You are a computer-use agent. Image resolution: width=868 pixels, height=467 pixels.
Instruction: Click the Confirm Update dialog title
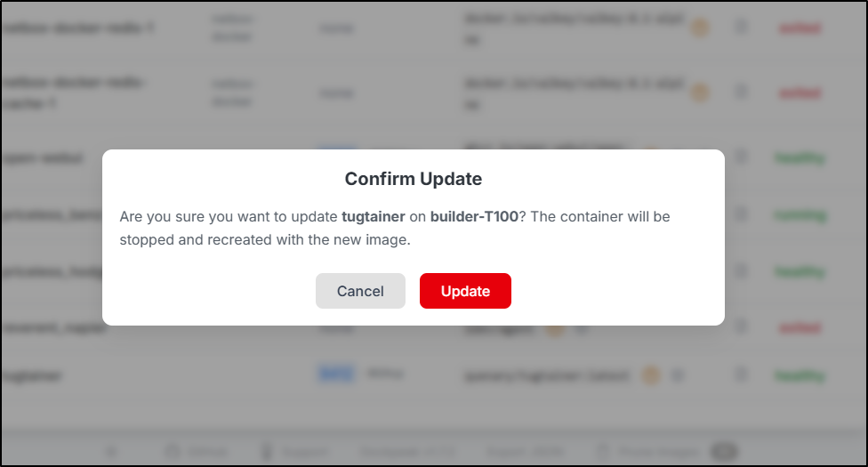pos(414,179)
